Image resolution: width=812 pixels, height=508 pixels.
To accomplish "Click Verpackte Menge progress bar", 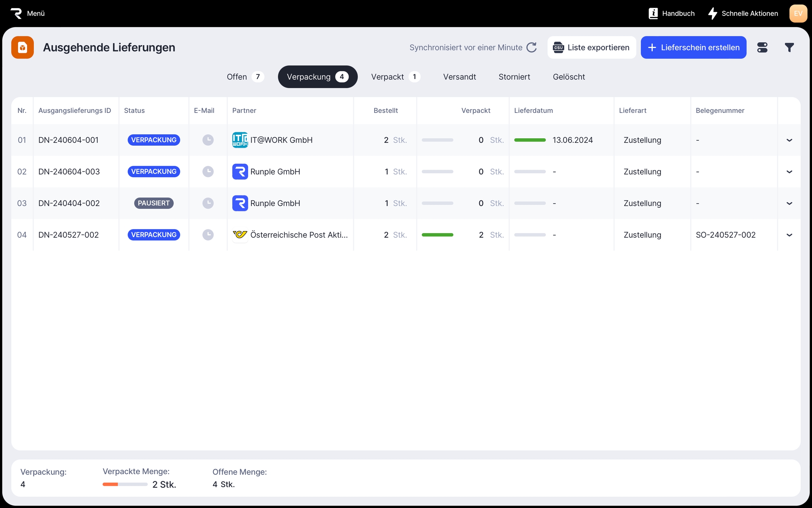I will (x=125, y=484).
